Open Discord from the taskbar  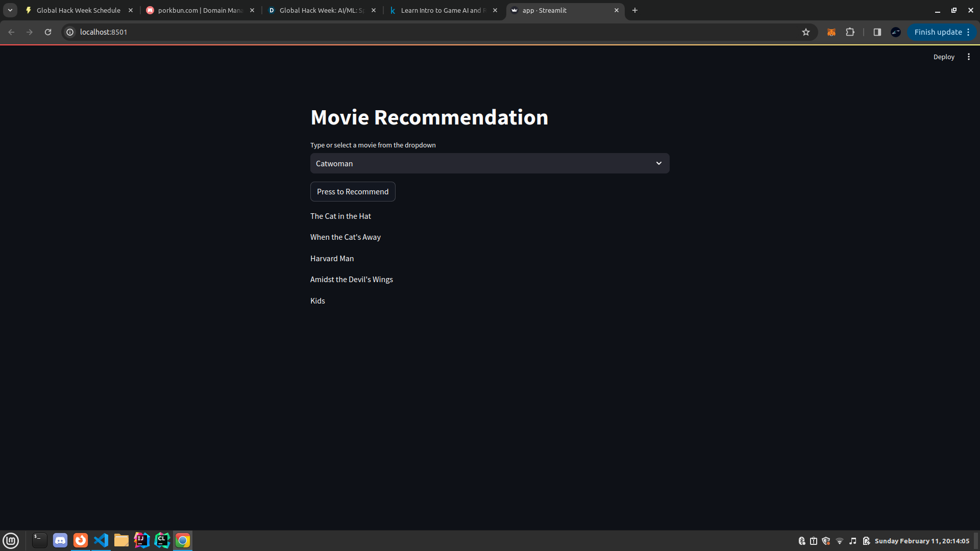(60, 540)
